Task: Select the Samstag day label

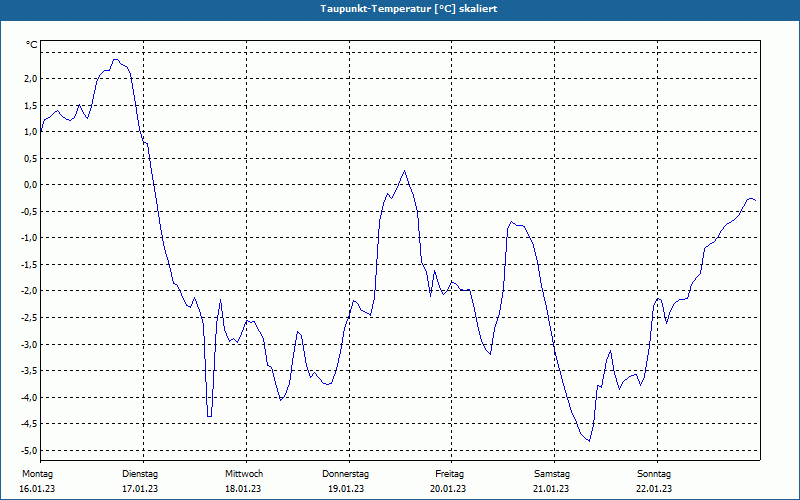Action: pyautogui.click(x=552, y=474)
